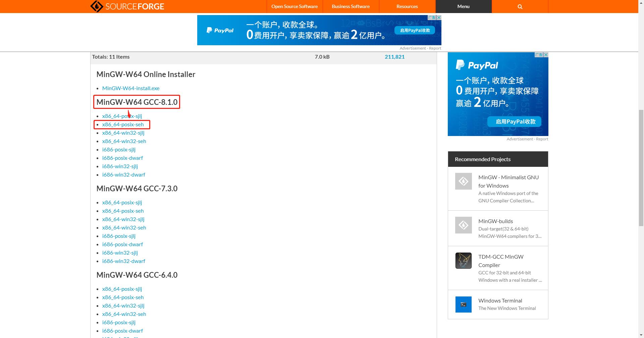
Task: Open the search magnifier icon
Action: (520, 6)
